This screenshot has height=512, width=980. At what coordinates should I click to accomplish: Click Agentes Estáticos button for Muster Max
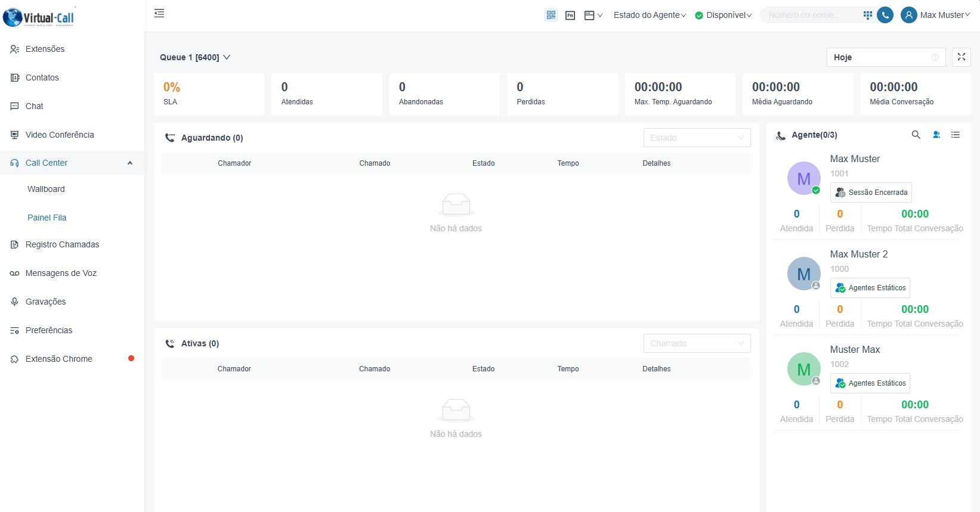click(x=870, y=383)
